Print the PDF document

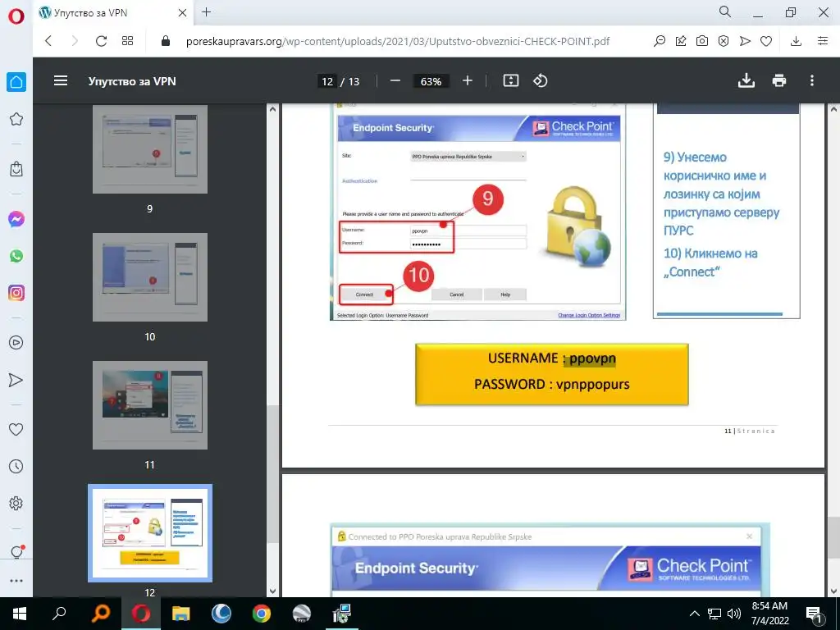point(779,80)
